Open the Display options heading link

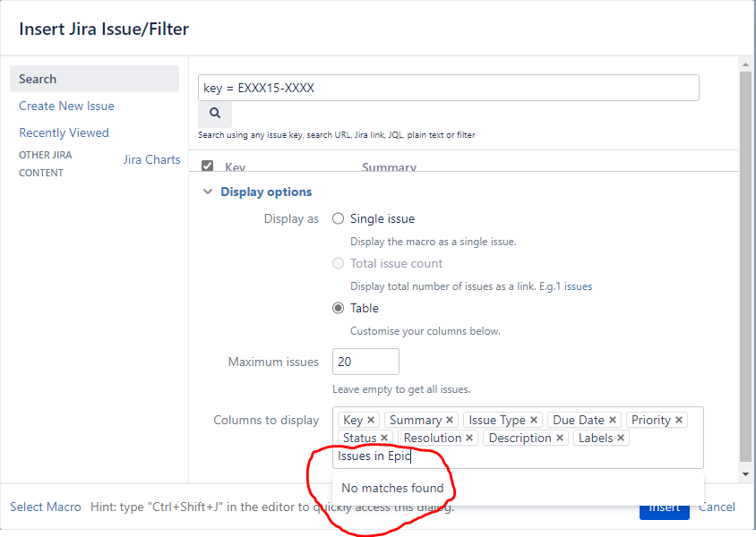click(266, 192)
